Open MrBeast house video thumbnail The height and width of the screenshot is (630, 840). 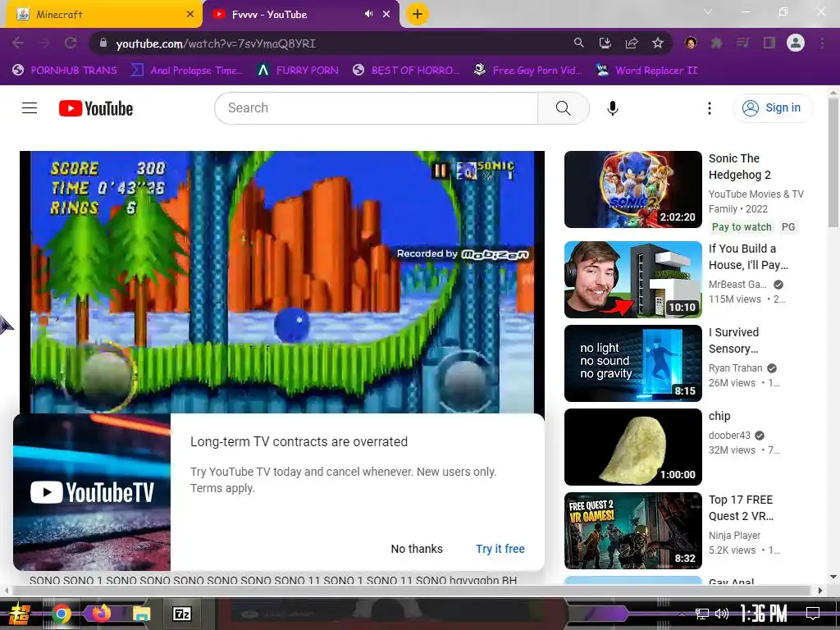click(x=632, y=280)
